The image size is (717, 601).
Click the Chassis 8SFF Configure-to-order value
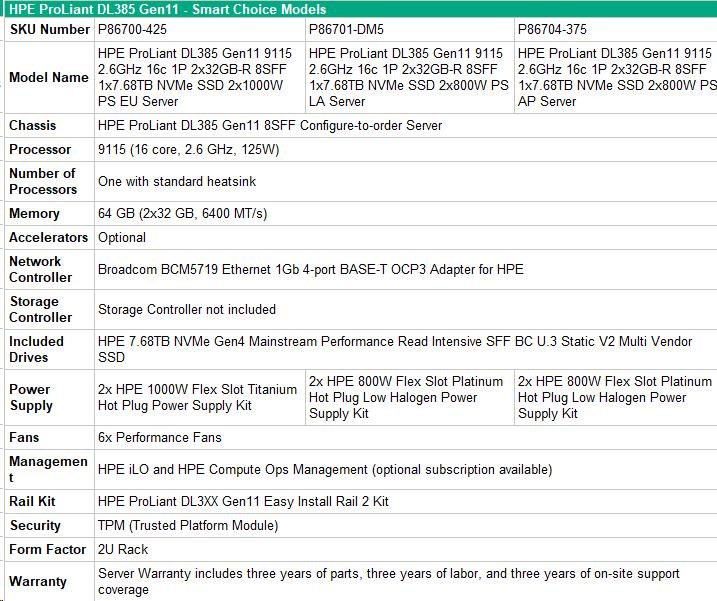click(270, 126)
